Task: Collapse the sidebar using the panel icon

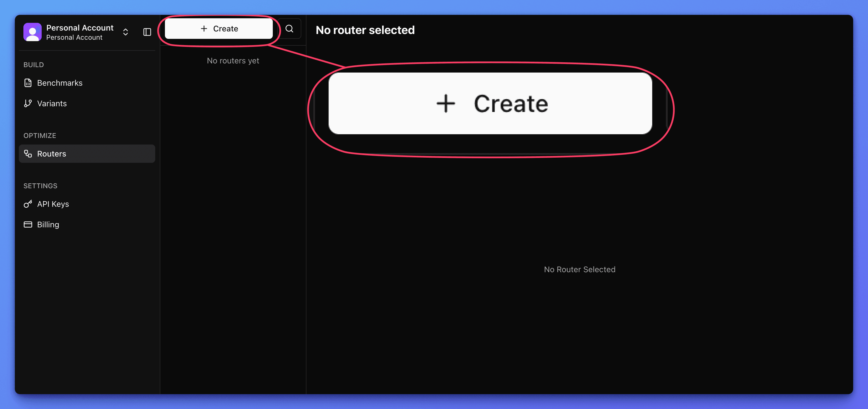Action: pos(147,32)
